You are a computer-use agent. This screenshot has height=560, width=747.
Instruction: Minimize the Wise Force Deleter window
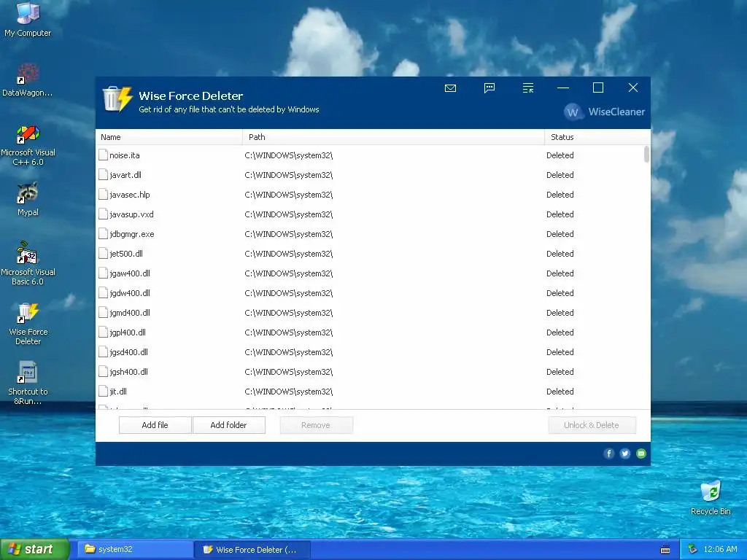(x=563, y=87)
